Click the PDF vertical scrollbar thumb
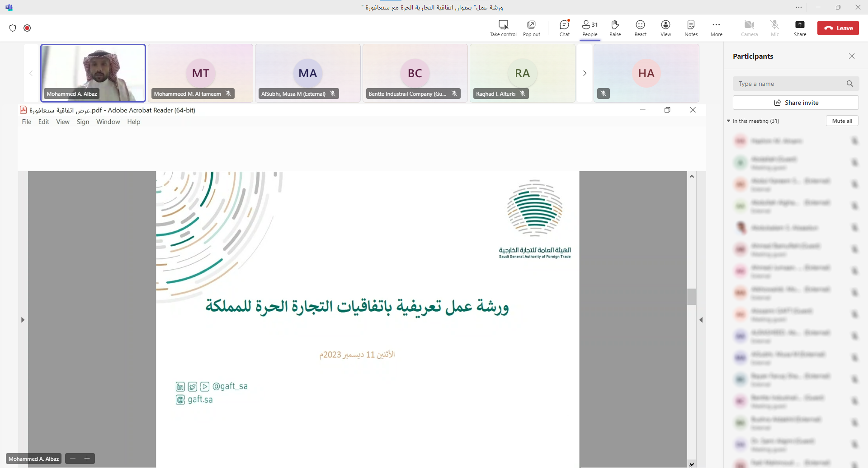Screen dimensions: 868x468 point(691,297)
